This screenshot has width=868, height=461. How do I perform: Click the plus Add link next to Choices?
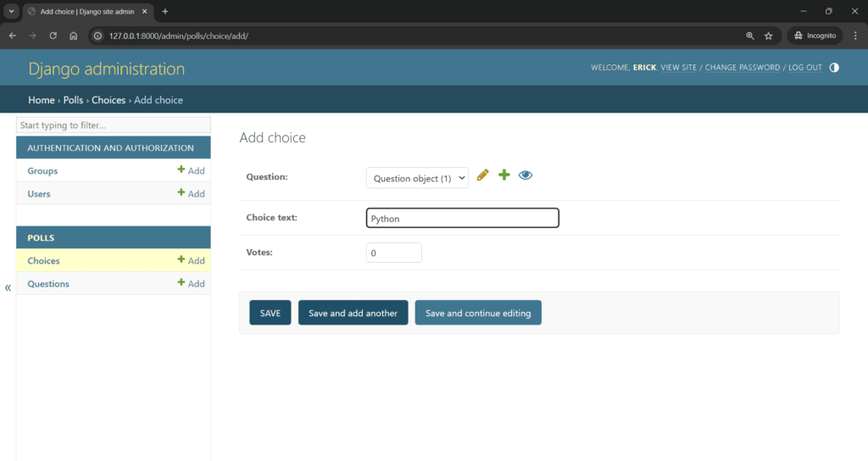(191, 261)
